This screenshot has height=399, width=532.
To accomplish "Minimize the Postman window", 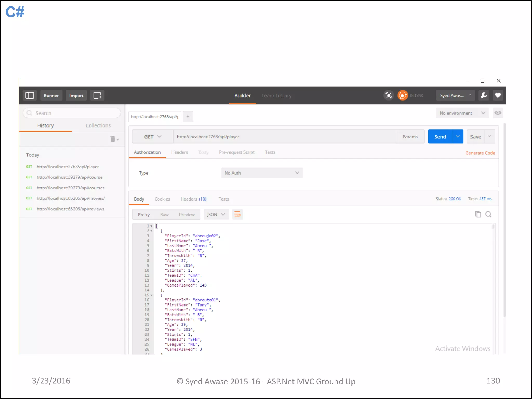I will pyautogui.click(x=467, y=81).
